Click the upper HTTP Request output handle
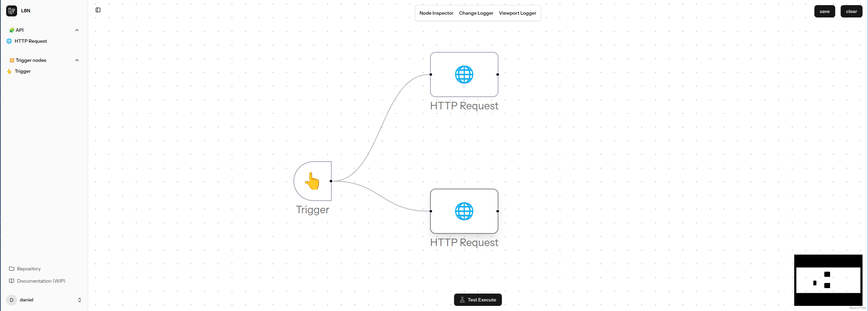Image resolution: width=868 pixels, height=311 pixels. tap(498, 75)
